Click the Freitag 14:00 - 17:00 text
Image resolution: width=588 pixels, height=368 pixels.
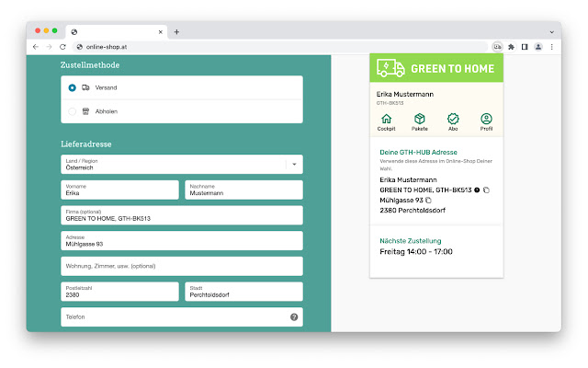coord(416,251)
